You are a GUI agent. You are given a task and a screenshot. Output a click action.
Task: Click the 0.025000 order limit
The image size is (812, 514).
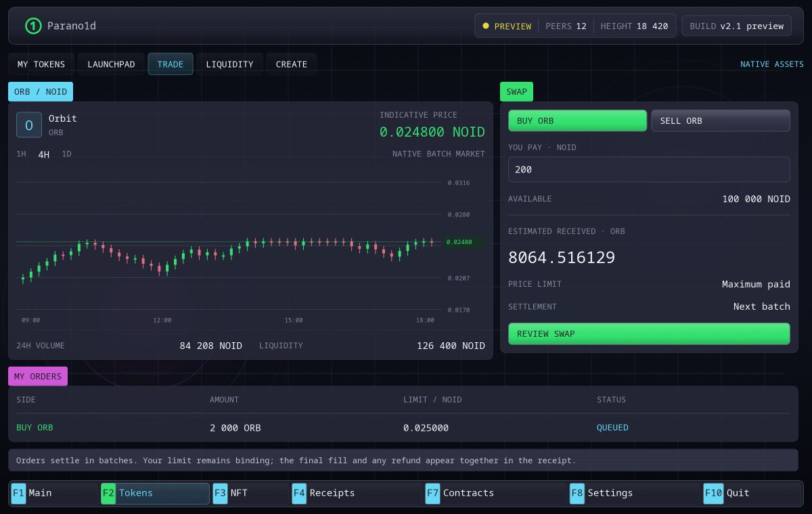pos(426,428)
